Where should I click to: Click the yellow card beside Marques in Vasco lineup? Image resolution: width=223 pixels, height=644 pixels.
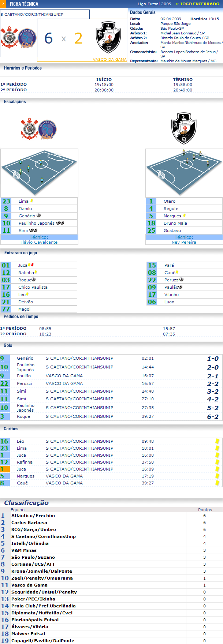184,216
